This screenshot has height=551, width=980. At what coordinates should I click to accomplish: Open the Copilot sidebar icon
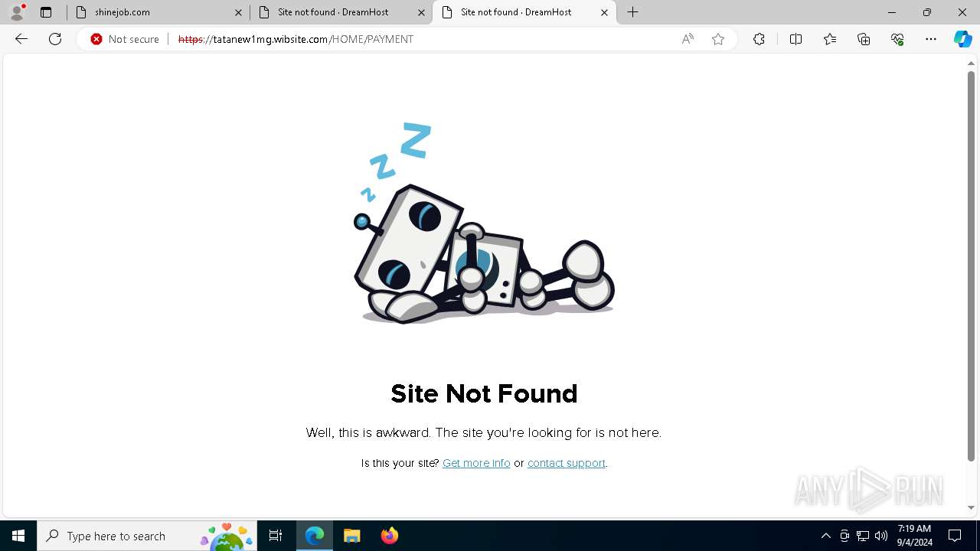(962, 39)
